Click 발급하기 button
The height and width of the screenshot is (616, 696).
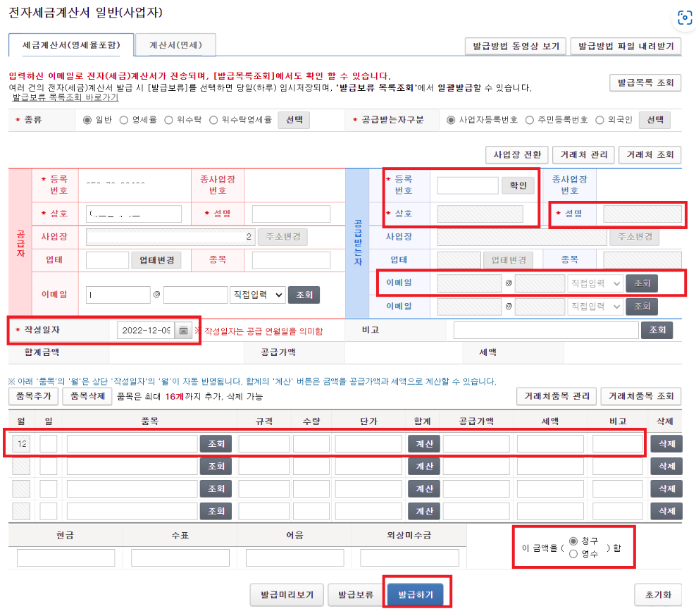pyautogui.click(x=416, y=595)
